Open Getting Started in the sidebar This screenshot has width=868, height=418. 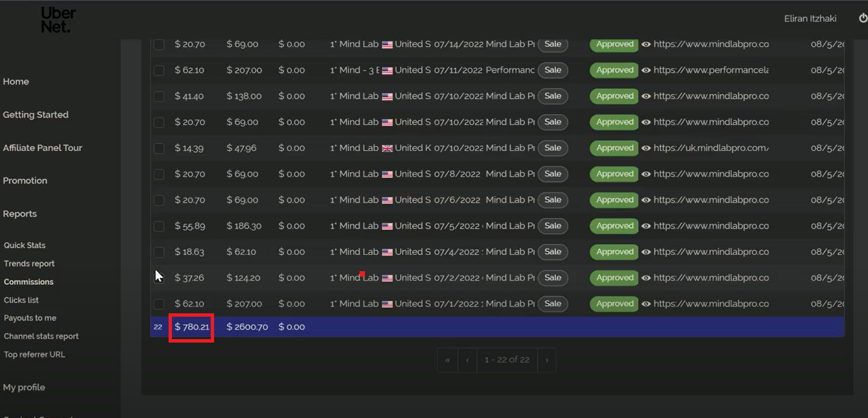(x=35, y=115)
